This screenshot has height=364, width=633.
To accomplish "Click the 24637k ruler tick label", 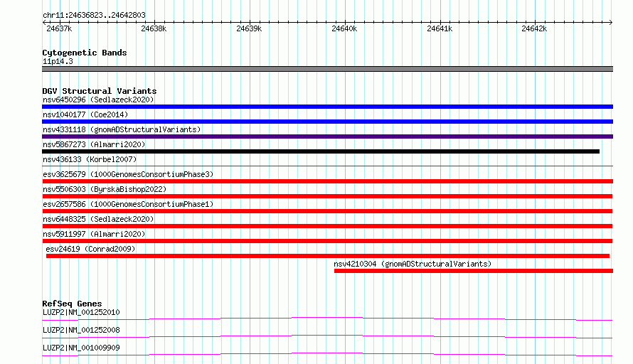I will (59, 29).
